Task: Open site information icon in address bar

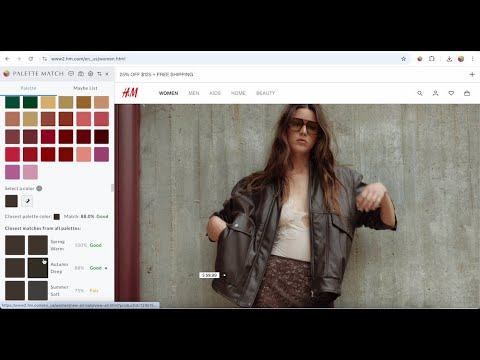Action: [45, 59]
